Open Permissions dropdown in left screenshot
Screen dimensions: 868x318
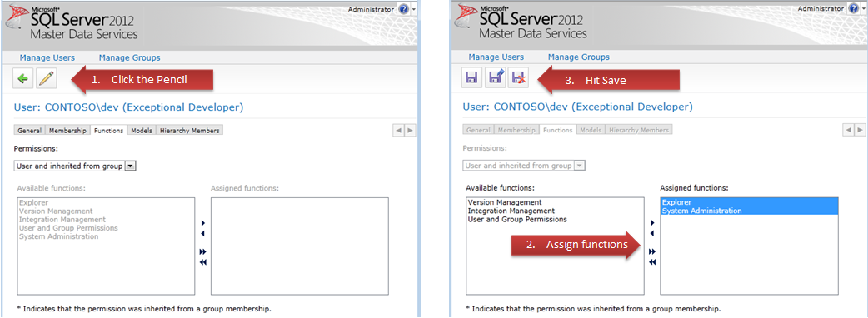75,166
